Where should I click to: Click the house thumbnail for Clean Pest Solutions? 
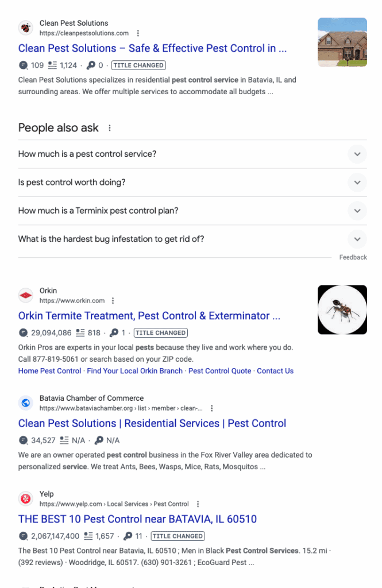click(x=342, y=42)
